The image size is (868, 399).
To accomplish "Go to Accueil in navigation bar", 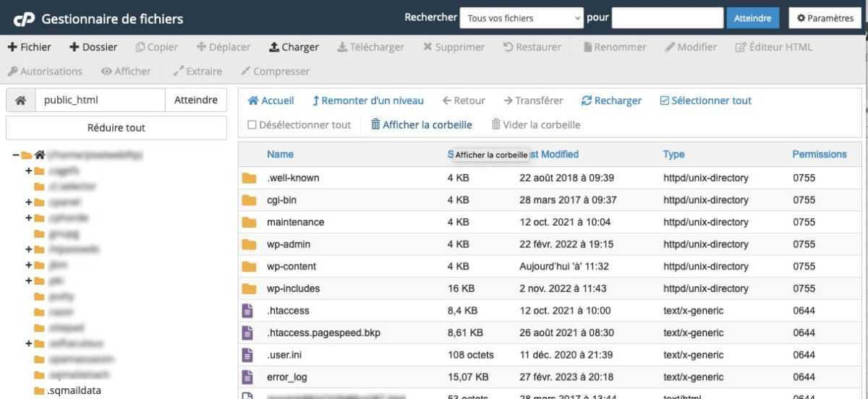I will [x=271, y=101].
